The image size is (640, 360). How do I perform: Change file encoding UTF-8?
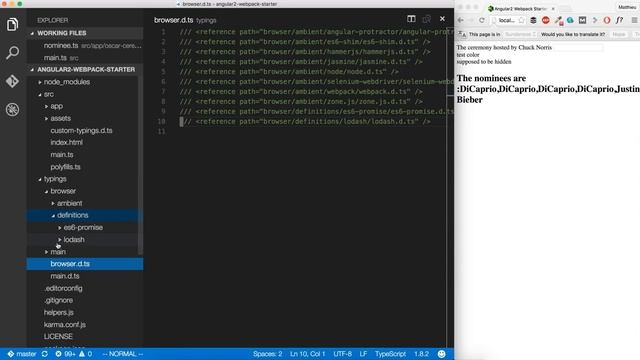tap(342, 354)
